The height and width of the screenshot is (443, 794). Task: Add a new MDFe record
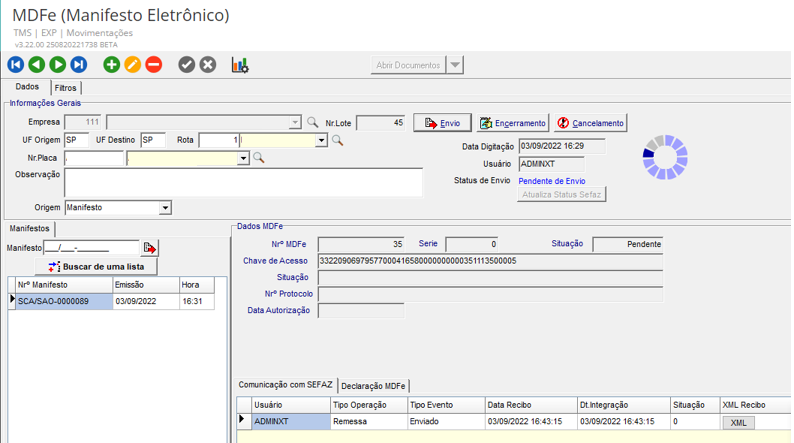pyautogui.click(x=111, y=65)
